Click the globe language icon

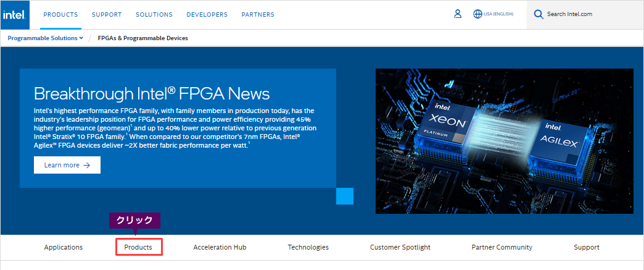[x=477, y=14]
